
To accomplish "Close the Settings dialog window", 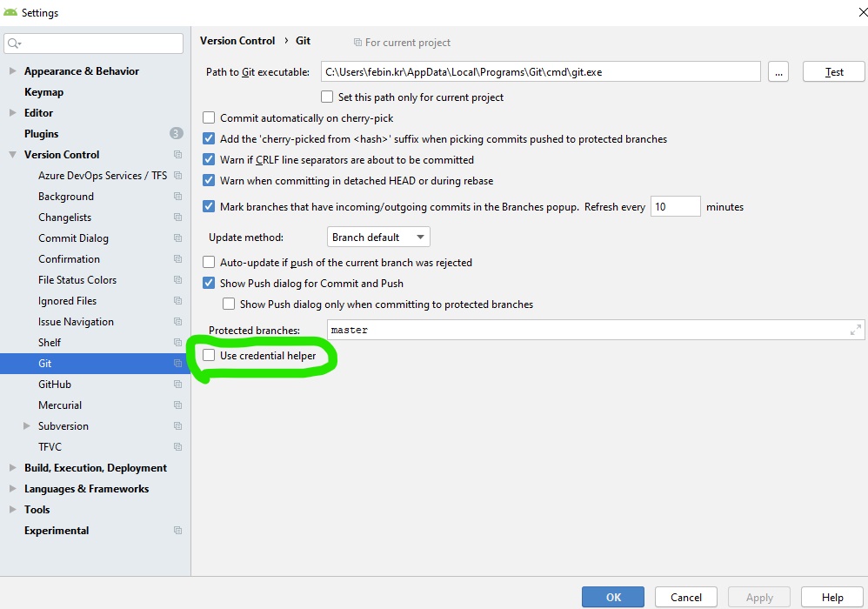I will coord(863,12).
